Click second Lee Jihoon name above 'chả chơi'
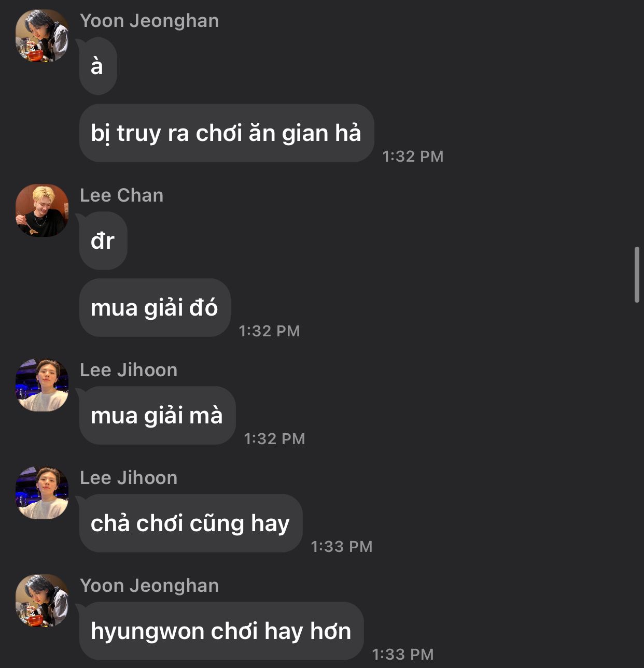Screen dimensions: 644x668 tap(129, 478)
